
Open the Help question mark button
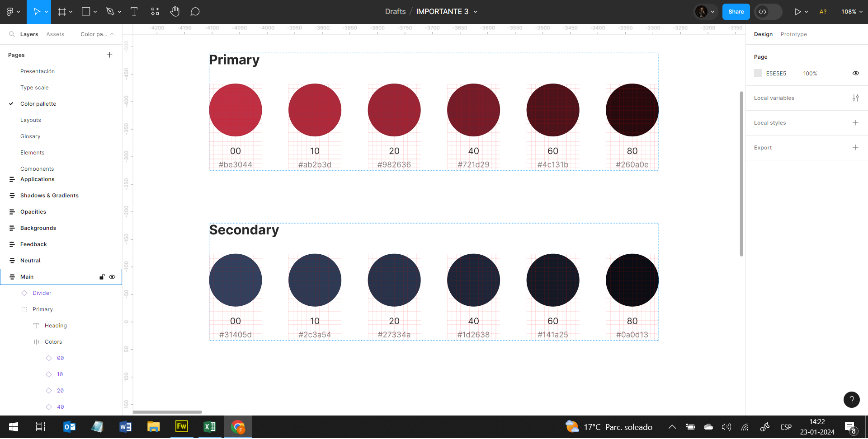[x=851, y=400]
